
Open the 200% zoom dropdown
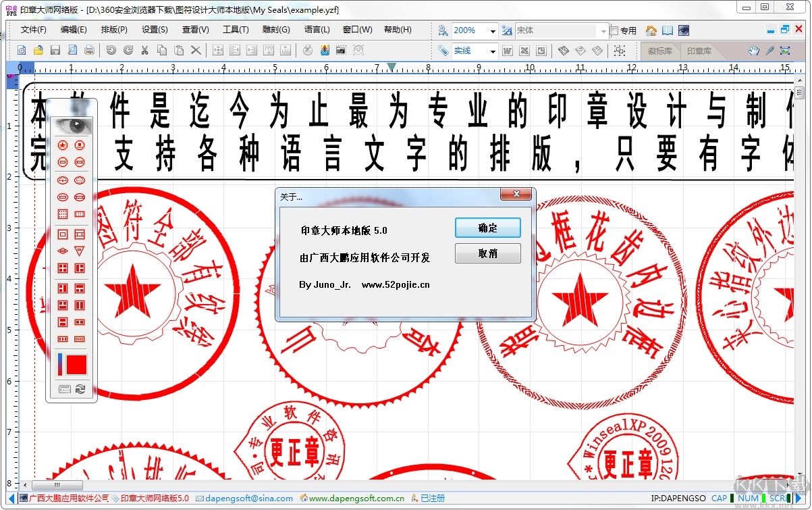[x=493, y=31]
